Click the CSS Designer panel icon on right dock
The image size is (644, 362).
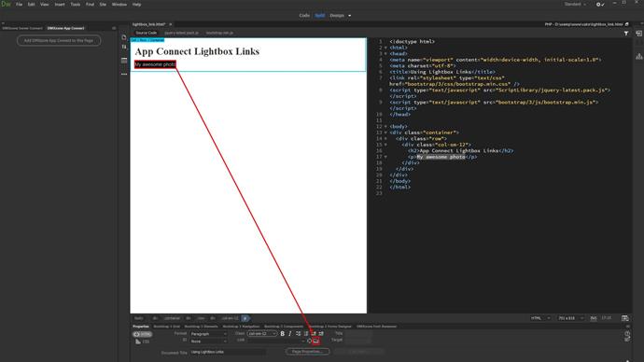click(x=638, y=56)
